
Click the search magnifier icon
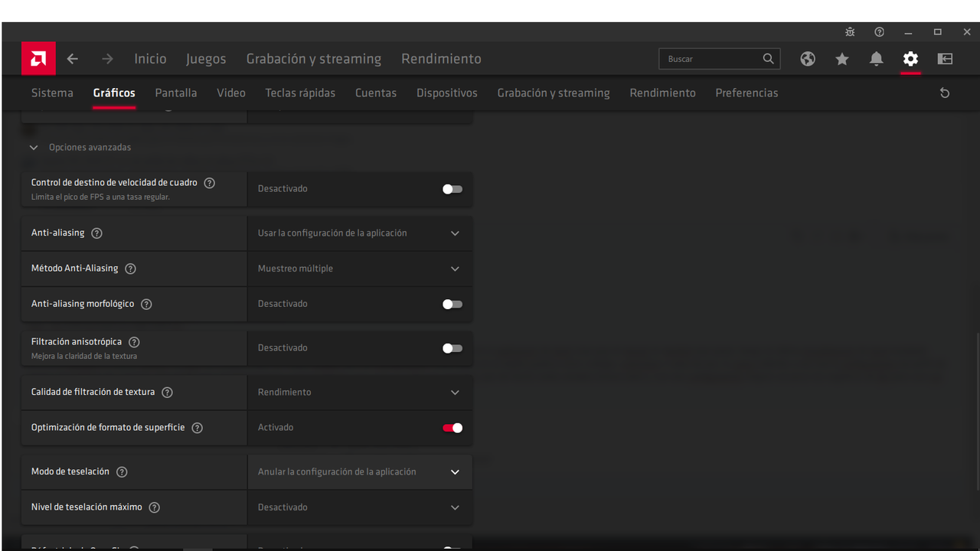coord(769,59)
